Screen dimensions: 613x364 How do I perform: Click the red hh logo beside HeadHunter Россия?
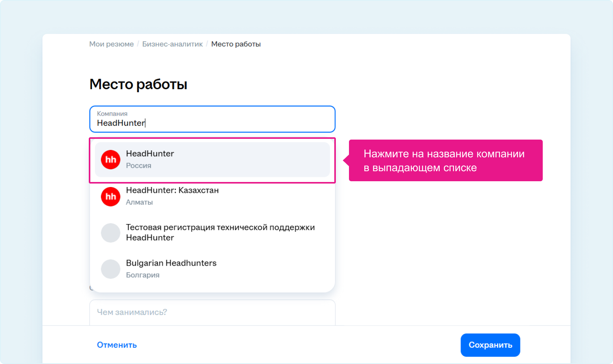[x=111, y=160]
